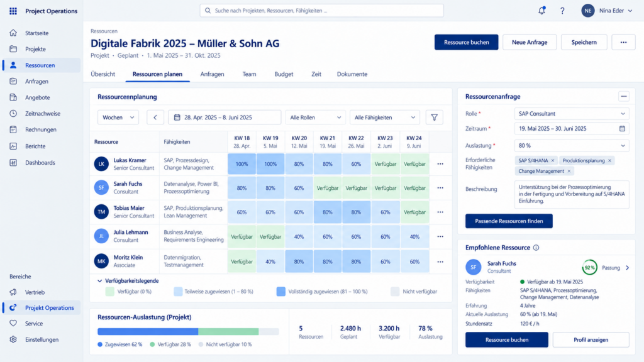
Task: Select Lukas Kramer KW 18 100% cell
Action: [x=242, y=164]
